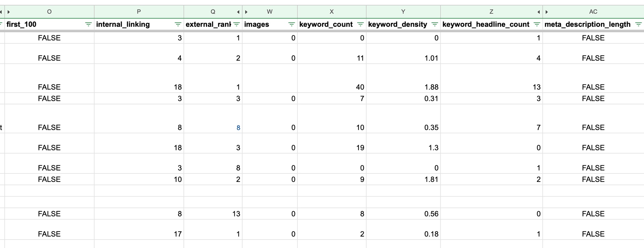Select column X by its letter header
This screenshot has width=644, height=248.
[332, 12]
